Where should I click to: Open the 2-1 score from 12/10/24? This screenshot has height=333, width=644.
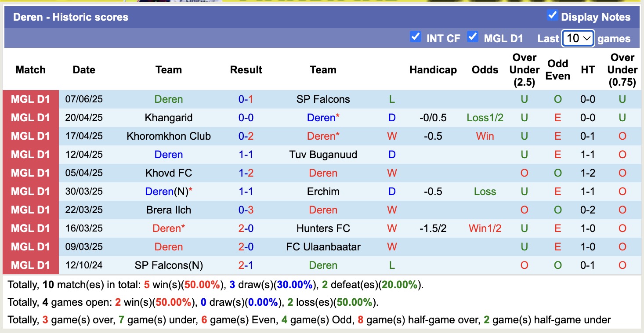(246, 265)
